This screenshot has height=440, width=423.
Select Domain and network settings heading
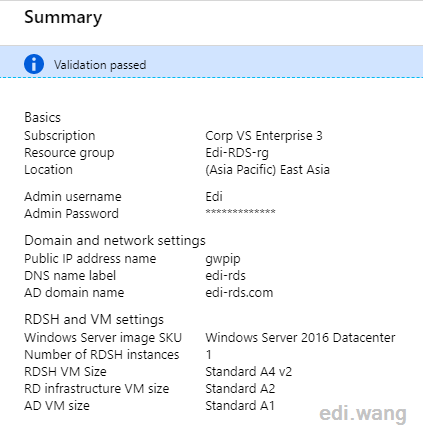tap(115, 240)
